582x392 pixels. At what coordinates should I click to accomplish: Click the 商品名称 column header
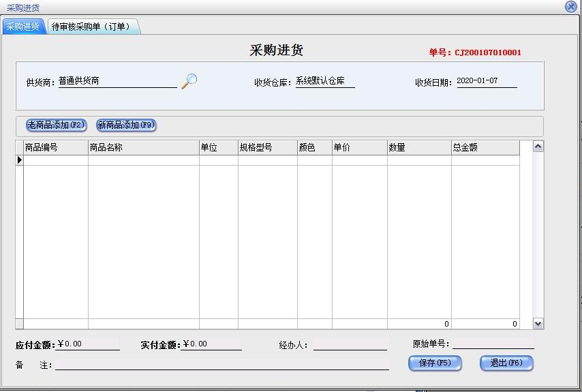click(143, 147)
